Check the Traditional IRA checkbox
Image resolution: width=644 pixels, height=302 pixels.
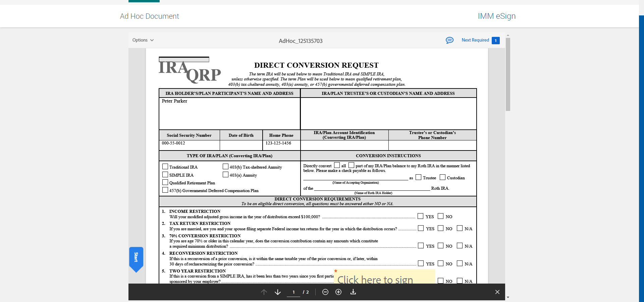(x=165, y=166)
